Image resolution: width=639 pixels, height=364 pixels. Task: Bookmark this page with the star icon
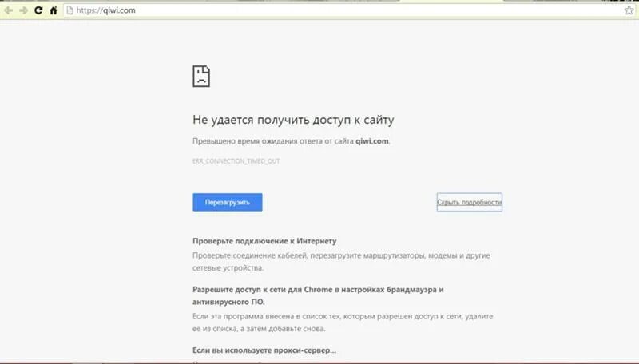(629, 10)
